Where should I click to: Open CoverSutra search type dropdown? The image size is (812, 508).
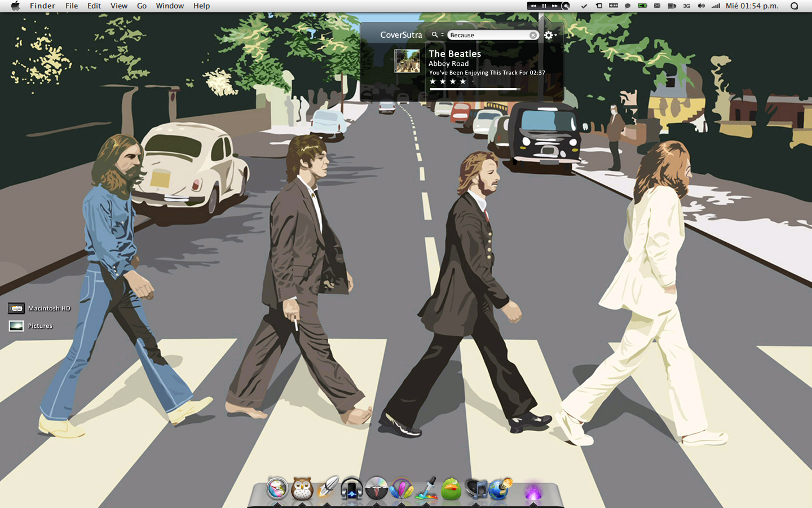438,35
